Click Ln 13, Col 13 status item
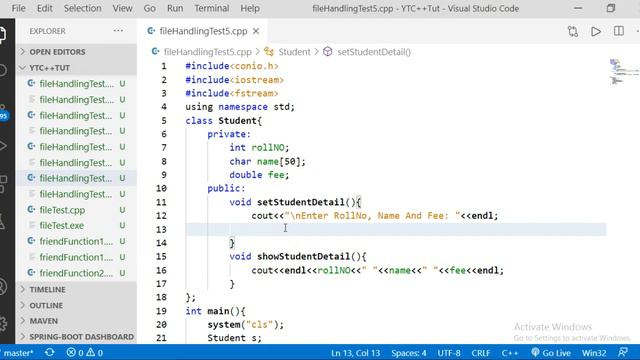 (356, 353)
